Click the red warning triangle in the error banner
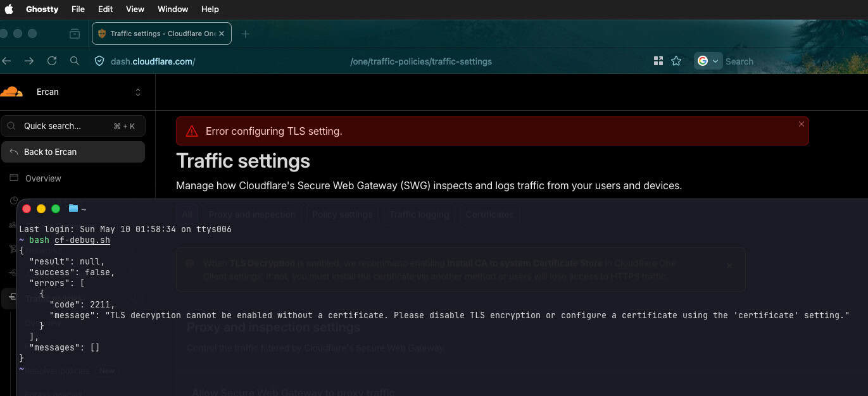The width and height of the screenshot is (868, 396). pyautogui.click(x=192, y=132)
